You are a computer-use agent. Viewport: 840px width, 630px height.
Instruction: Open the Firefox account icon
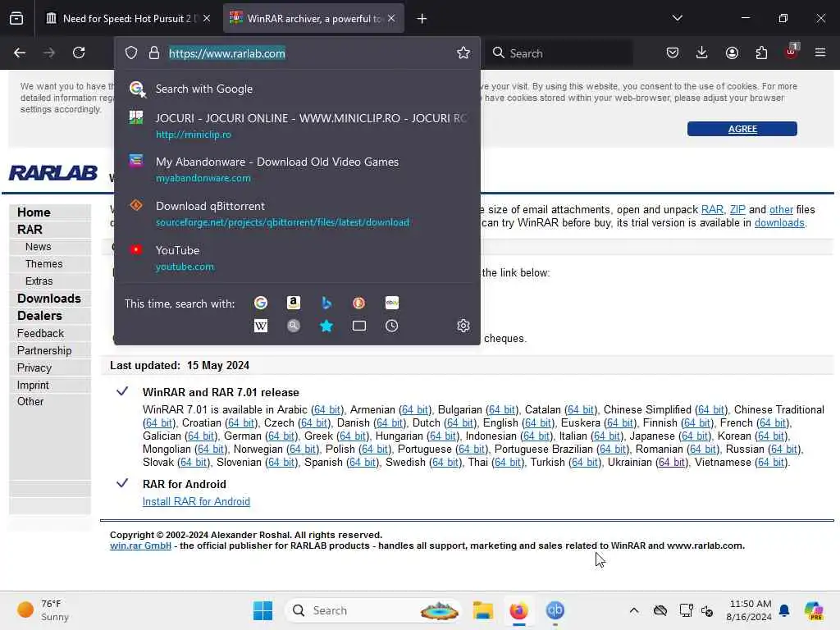pos(732,52)
